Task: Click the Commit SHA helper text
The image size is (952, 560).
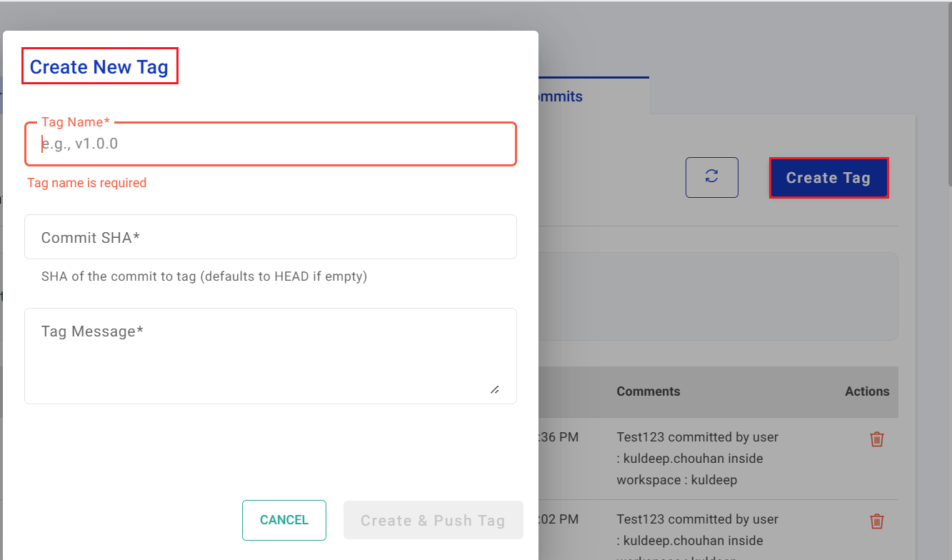Action: click(204, 276)
